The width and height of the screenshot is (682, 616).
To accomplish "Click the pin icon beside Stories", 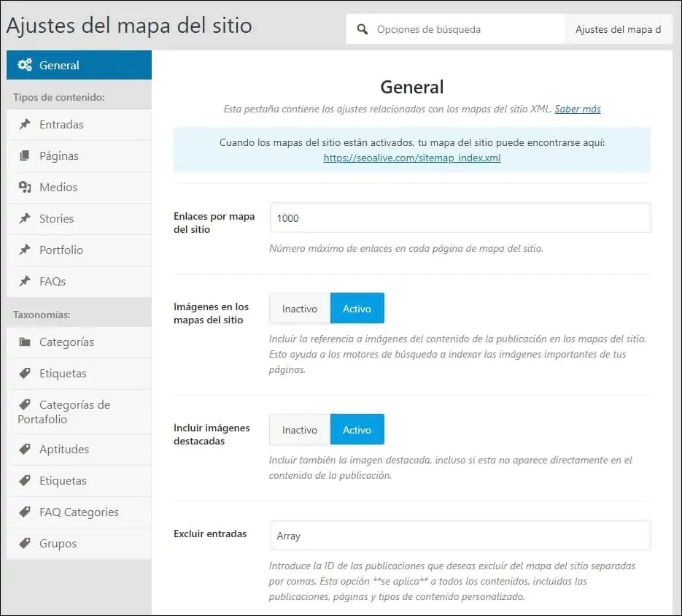I will (x=25, y=218).
